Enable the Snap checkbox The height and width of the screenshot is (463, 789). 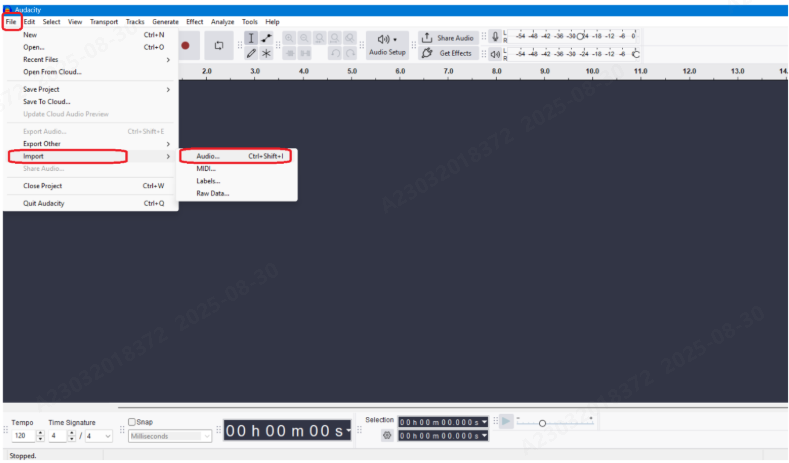(x=132, y=422)
